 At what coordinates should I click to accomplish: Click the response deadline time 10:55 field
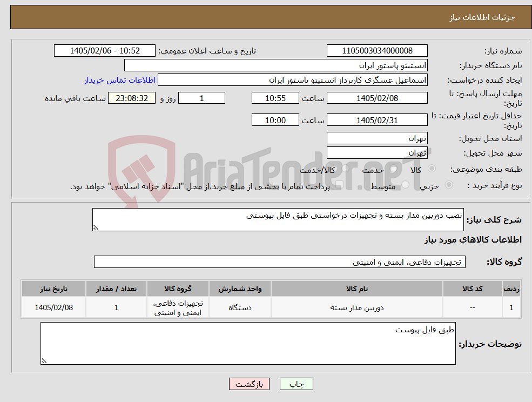pyautogui.click(x=275, y=98)
